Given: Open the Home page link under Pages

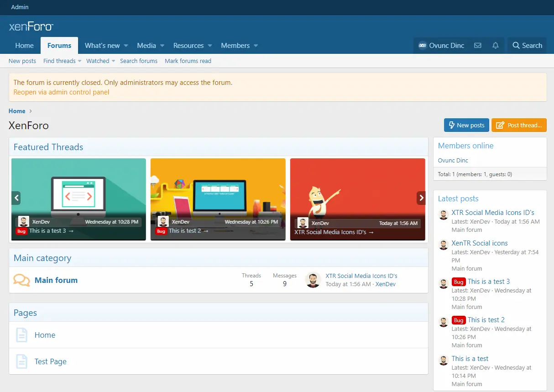Looking at the screenshot, I should point(45,335).
